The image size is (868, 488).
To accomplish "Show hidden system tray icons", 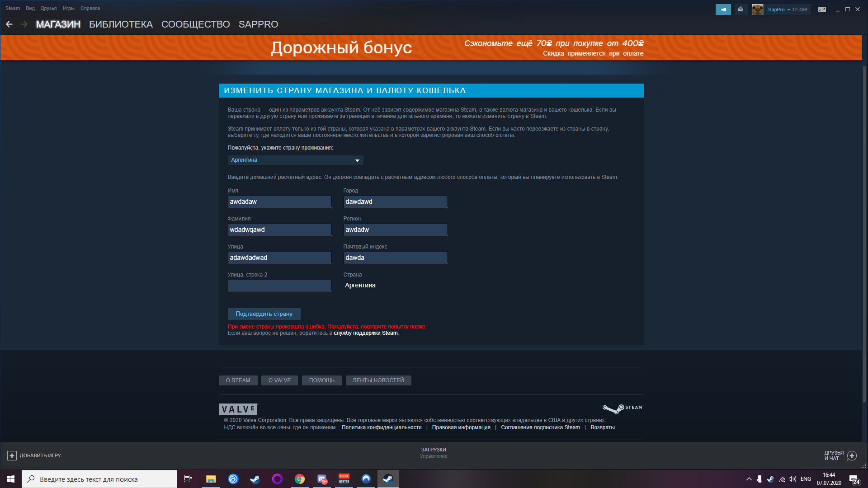I will pos(749,479).
